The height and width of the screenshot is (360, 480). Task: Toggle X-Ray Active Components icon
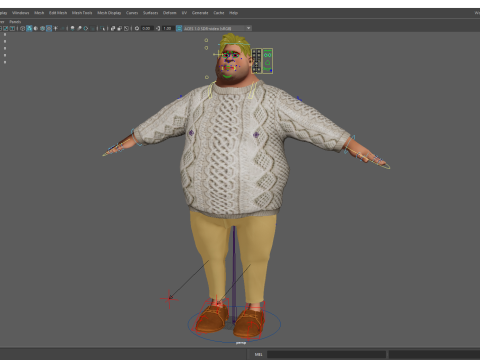point(120,28)
